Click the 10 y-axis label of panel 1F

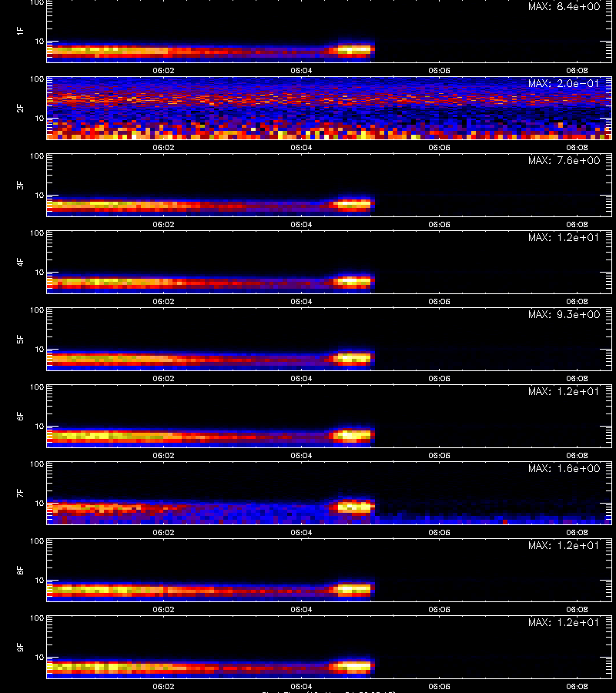pos(39,41)
